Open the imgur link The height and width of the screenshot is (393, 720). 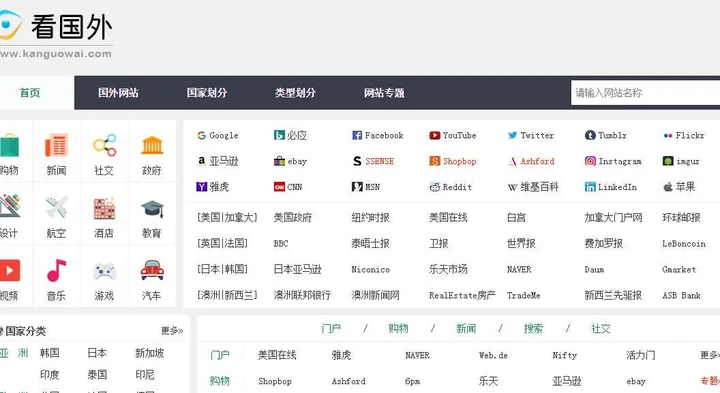688,162
